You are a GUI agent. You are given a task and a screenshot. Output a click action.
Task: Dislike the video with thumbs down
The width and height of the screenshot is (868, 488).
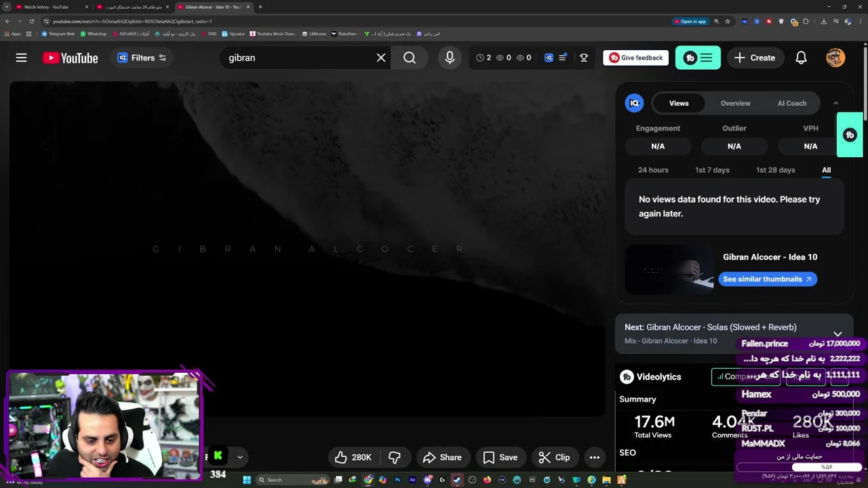click(395, 457)
